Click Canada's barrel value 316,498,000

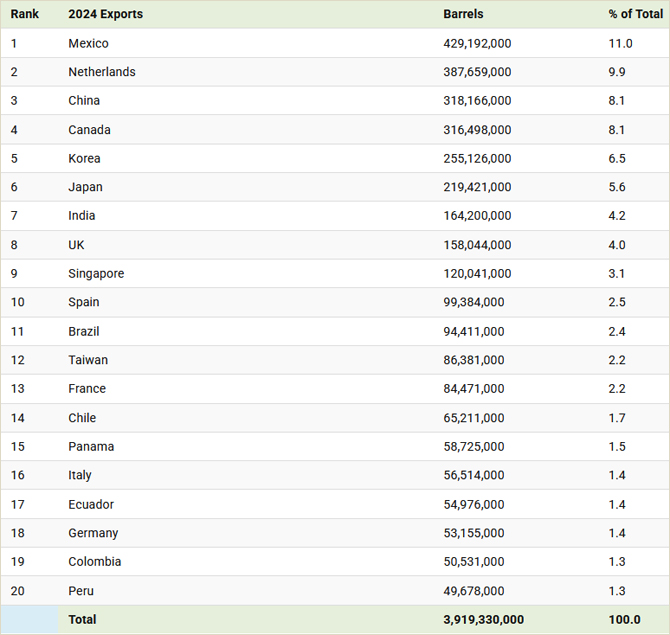(477, 129)
